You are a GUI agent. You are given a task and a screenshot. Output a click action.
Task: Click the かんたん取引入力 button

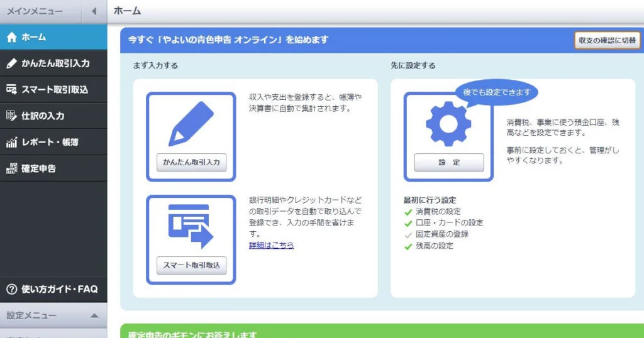point(191,163)
